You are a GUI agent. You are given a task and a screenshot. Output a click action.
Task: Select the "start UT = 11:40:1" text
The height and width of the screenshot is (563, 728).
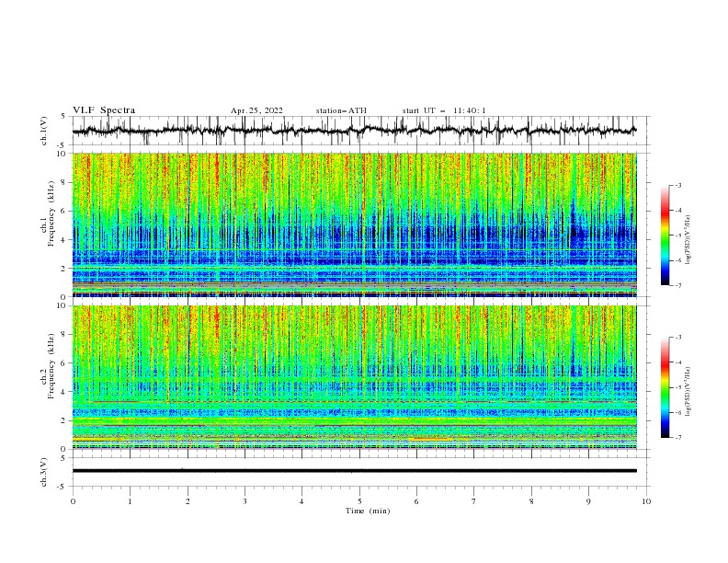(x=444, y=110)
